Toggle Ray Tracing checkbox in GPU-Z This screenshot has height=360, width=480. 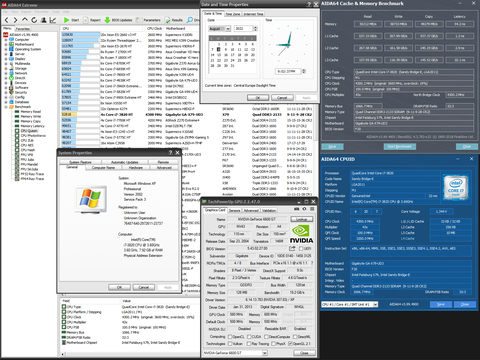(x=249, y=344)
